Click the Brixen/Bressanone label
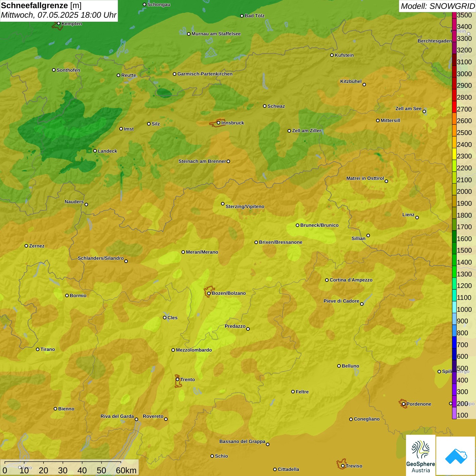This screenshot has width=476, height=476. 280,242
